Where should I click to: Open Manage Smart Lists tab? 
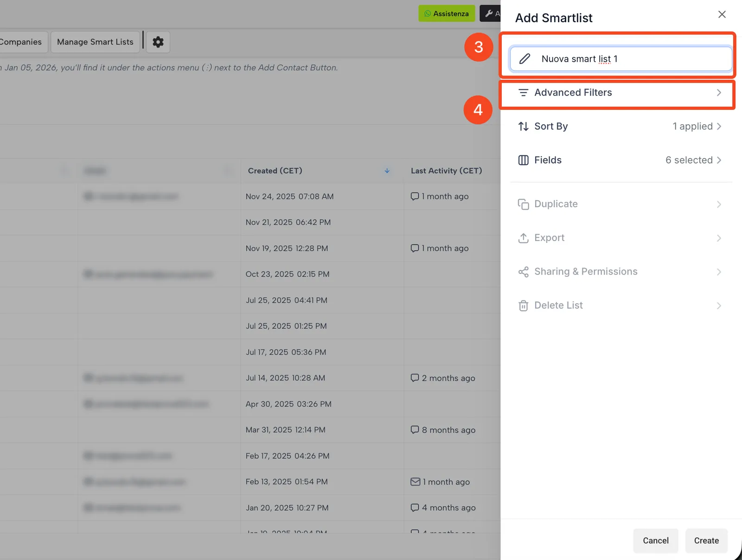(95, 42)
